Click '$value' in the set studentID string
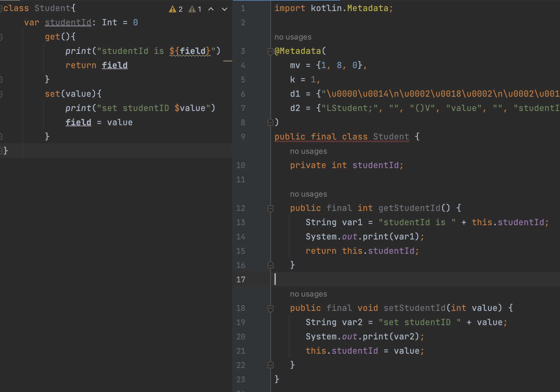Image resolution: width=560 pixels, height=392 pixels. coord(190,108)
